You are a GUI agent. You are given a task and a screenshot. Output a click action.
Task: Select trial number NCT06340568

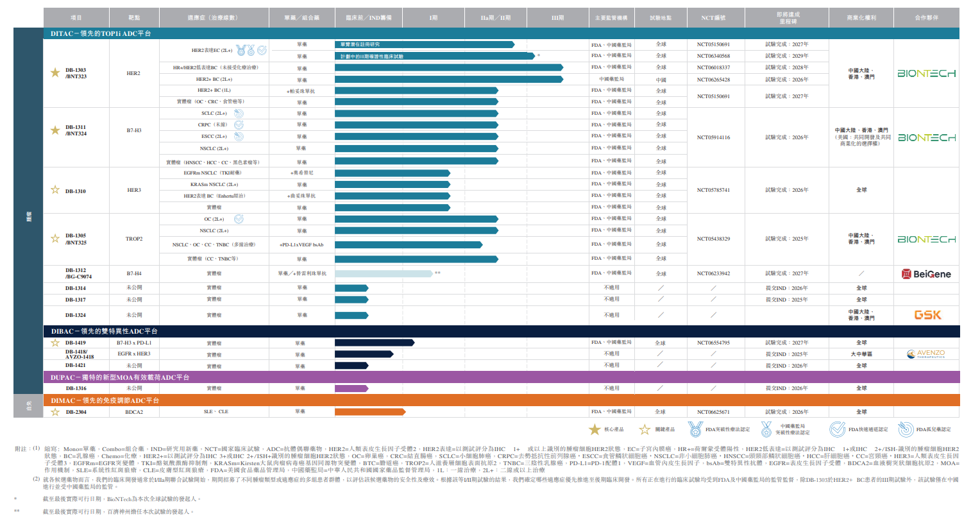point(713,56)
